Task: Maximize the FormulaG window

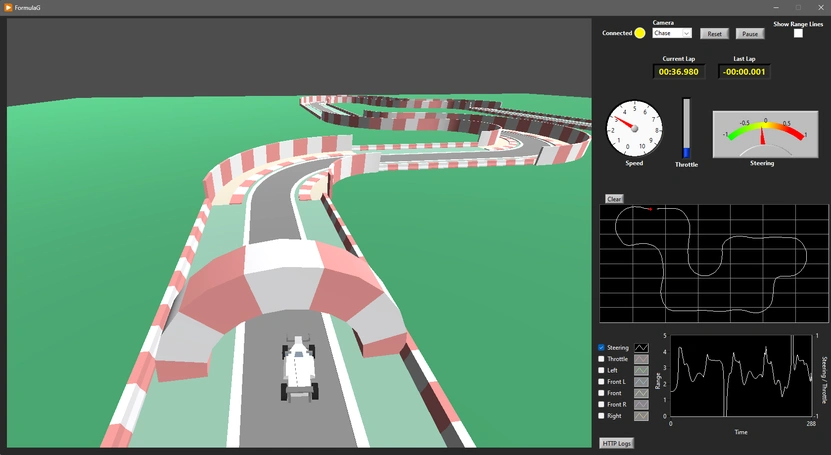Action: coord(798,7)
